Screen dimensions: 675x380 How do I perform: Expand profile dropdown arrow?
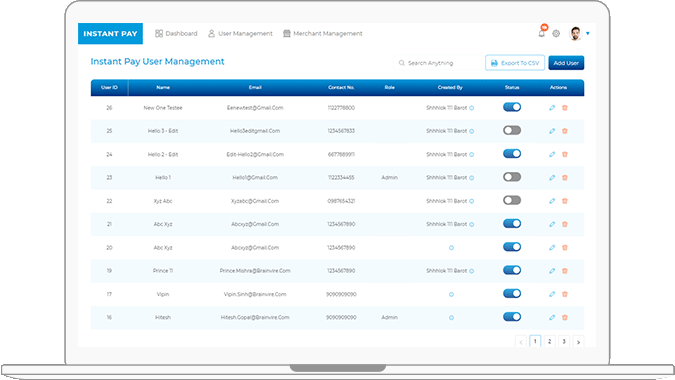coord(588,34)
